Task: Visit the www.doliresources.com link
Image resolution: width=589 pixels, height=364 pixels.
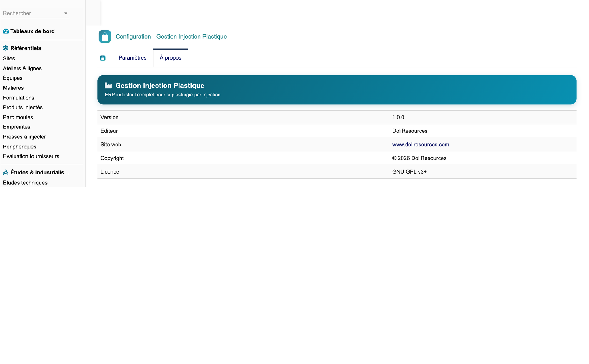Action: coord(420,145)
